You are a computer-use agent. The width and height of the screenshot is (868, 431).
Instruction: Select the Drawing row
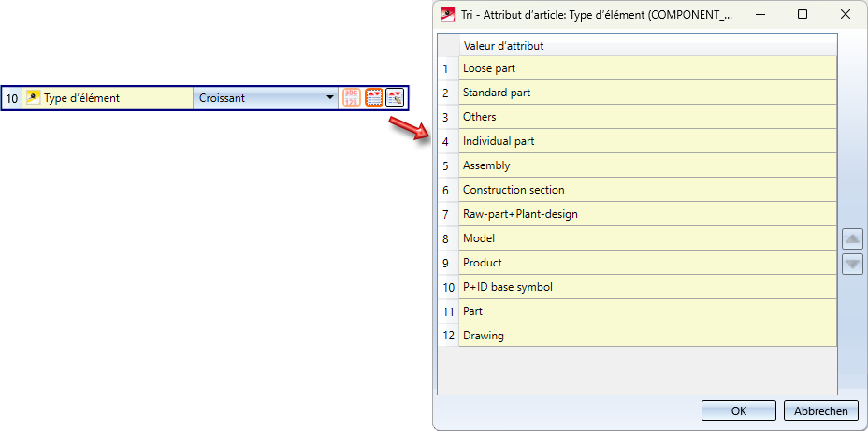[647, 336]
